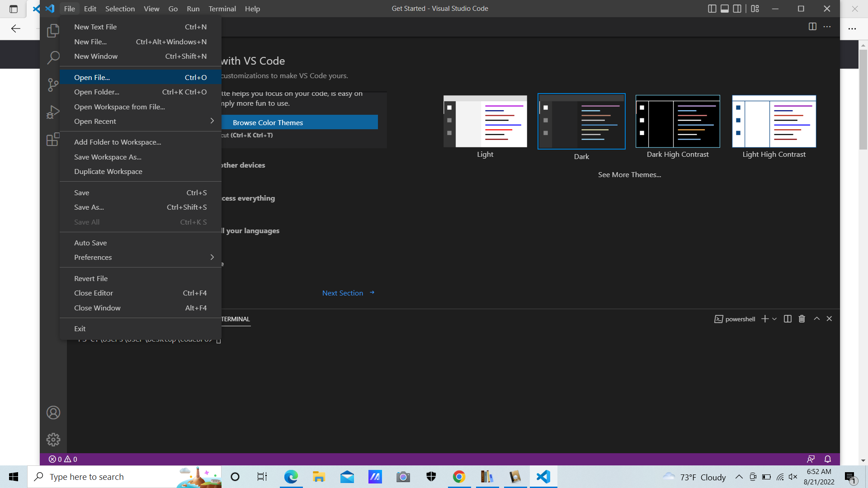Open the Search view in activity bar
868x488 pixels.
click(x=53, y=57)
